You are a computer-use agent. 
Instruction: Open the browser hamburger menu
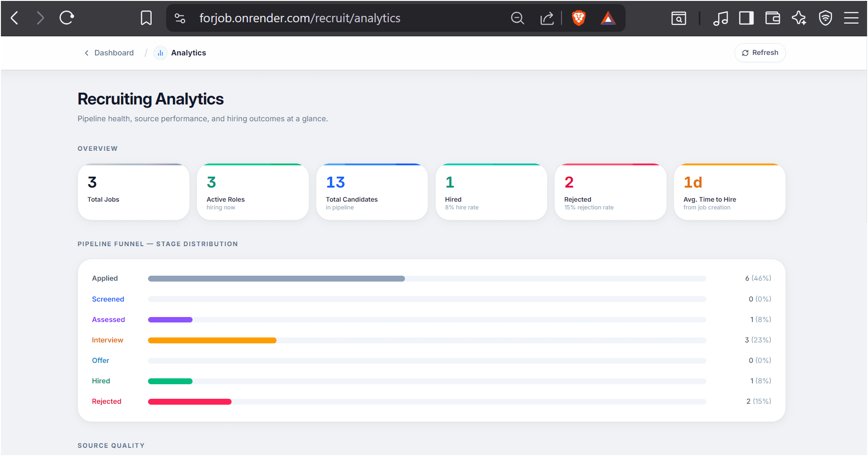tap(851, 18)
